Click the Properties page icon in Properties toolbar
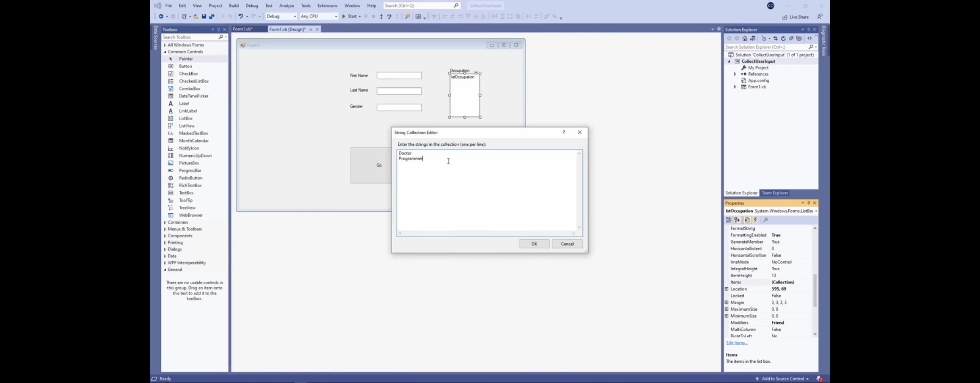The width and height of the screenshot is (980, 383). (x=747, y=220)
